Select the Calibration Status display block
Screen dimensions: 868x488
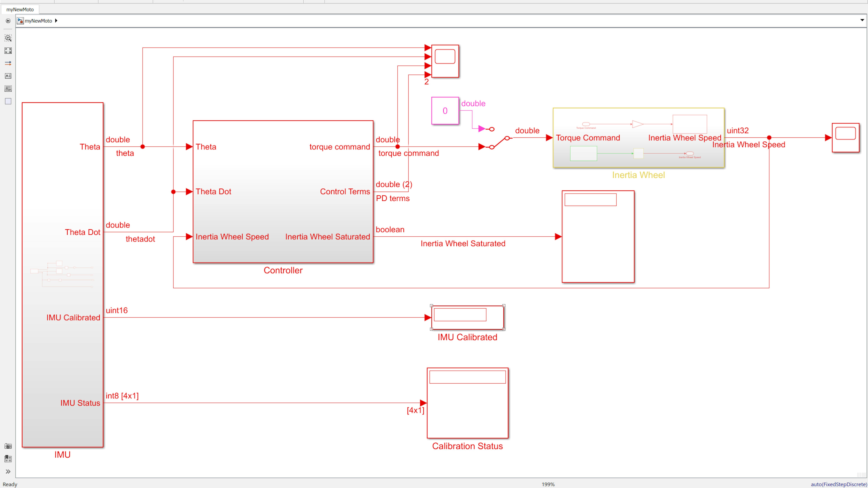(x=468, y=403)
